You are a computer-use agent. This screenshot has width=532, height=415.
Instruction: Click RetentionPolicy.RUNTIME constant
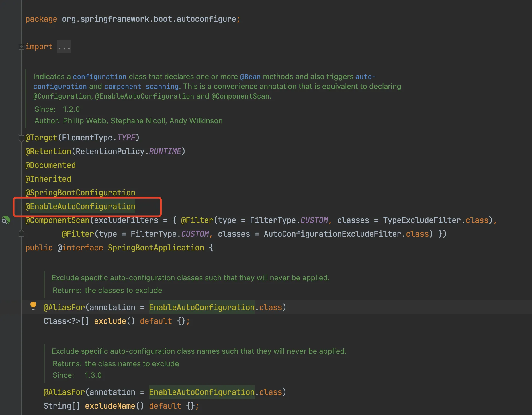pos(165,152)
